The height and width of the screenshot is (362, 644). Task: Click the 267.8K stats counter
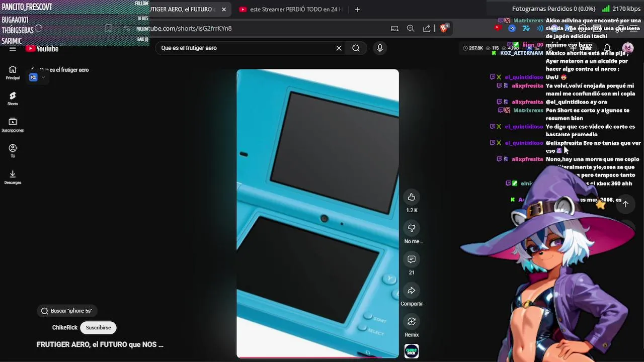click(x=473, y=48)
